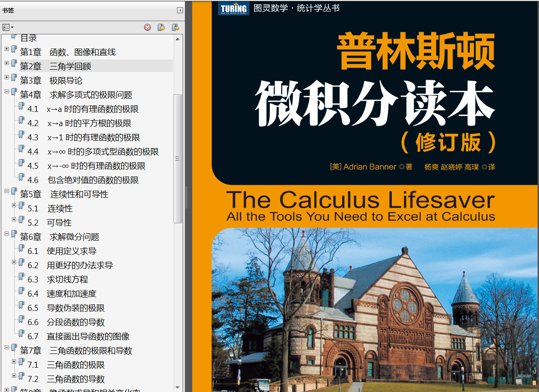Expand 第3章 极限导论 node
The width and height of the screenshot is (539, 392).
coord(6,77)
